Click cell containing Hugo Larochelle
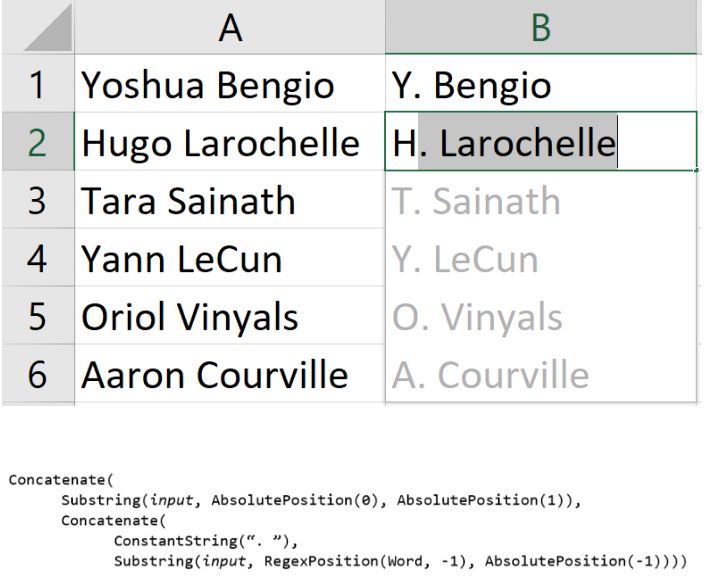 (230, 141)
